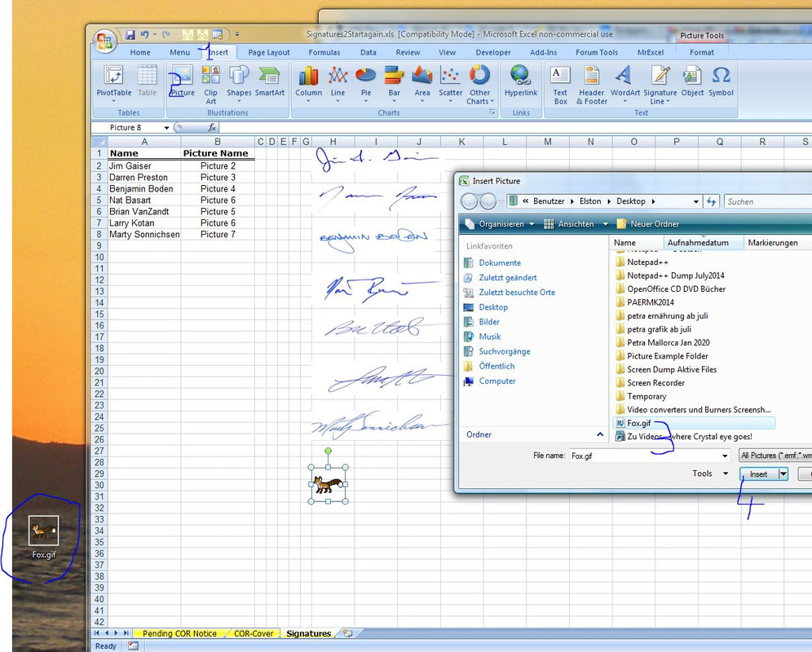Image resolution: width=812 pixels, height=652 pixels.
Task: Open the Insert button split arrow
Action: [x=783, y=474]
